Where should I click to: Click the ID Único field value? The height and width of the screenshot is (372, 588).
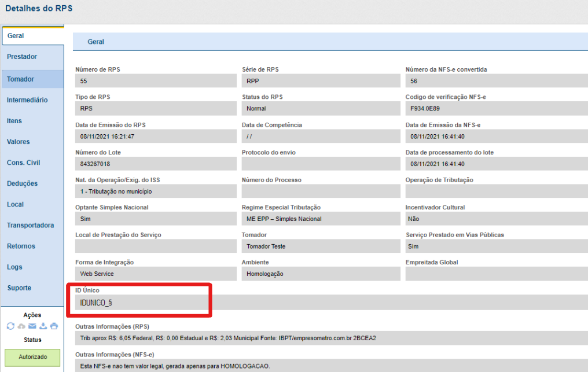[x=139, y=302]
